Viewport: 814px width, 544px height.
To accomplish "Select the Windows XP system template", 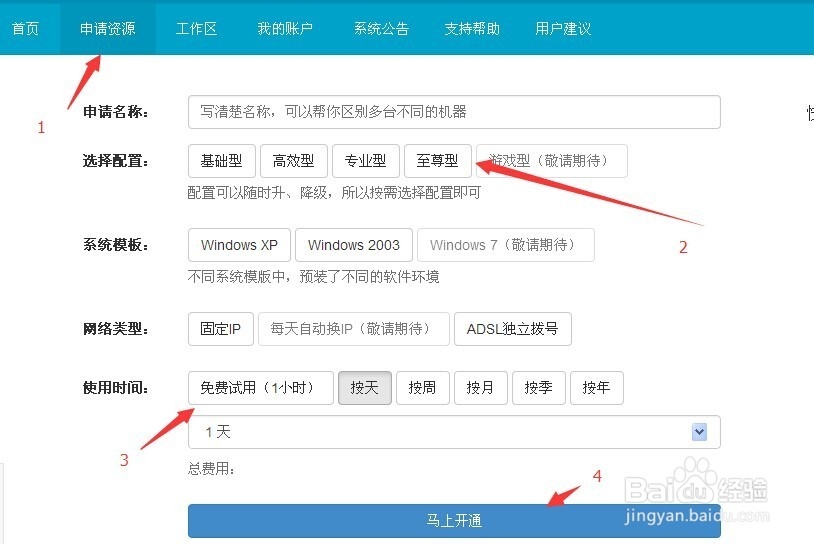I will click(239, 245).
